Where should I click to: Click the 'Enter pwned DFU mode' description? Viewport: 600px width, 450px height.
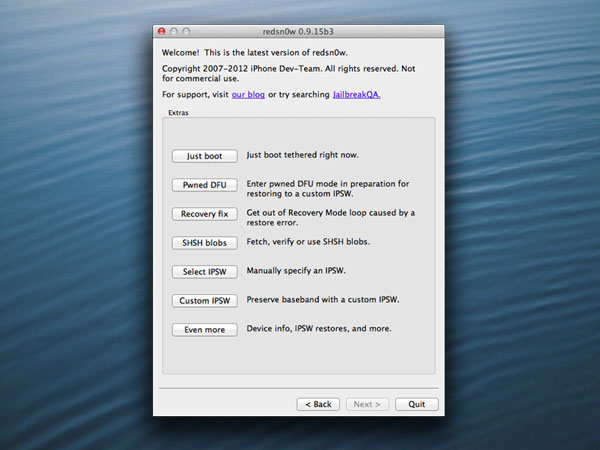328,189
